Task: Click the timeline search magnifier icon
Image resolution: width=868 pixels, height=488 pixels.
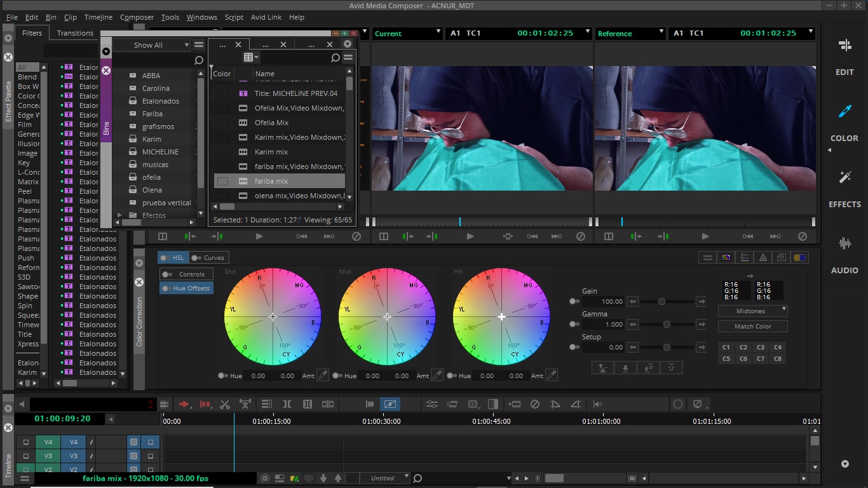Action: pos(417,478)
